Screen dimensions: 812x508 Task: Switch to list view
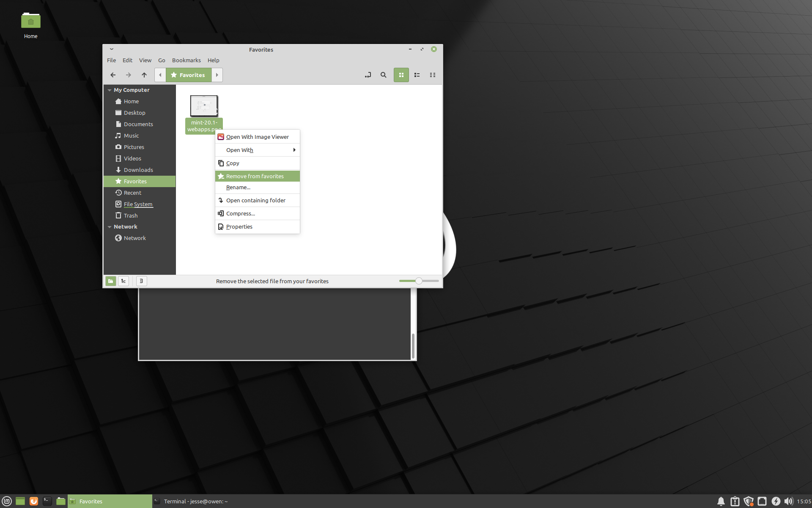pyautogui.click(x=417, y=75)
